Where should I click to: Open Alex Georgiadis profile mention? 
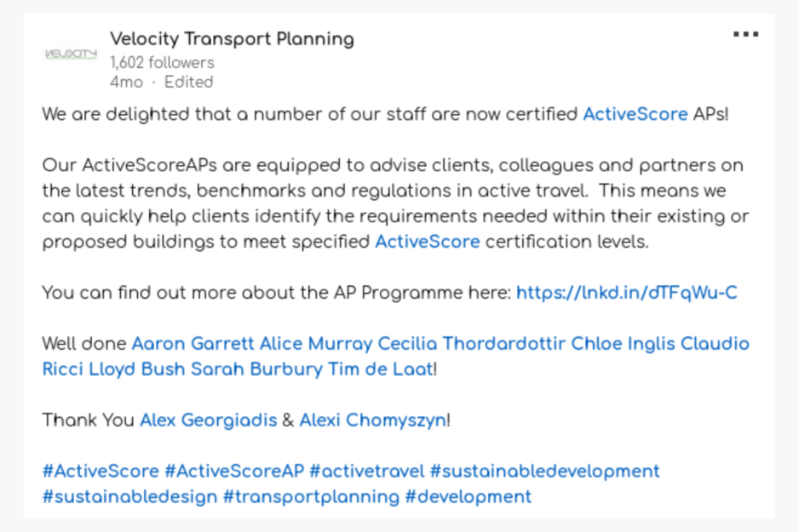coord(209,420)
